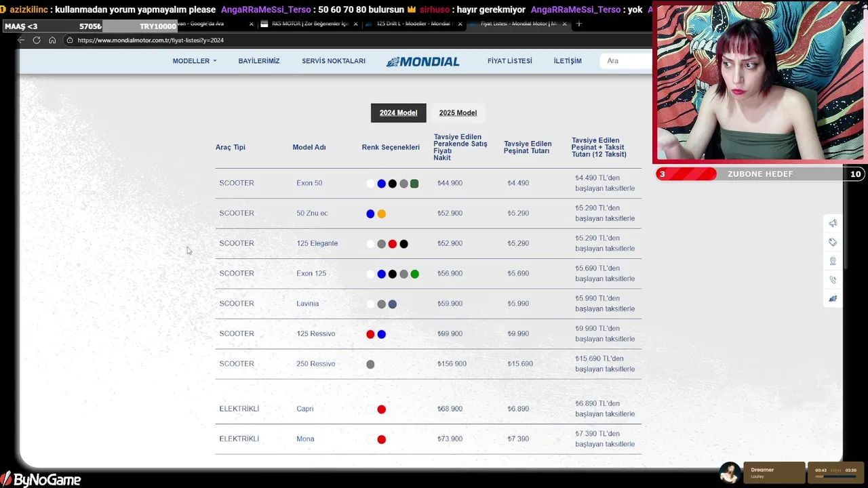Click the phone call icon in side widget

coord(833,279)
